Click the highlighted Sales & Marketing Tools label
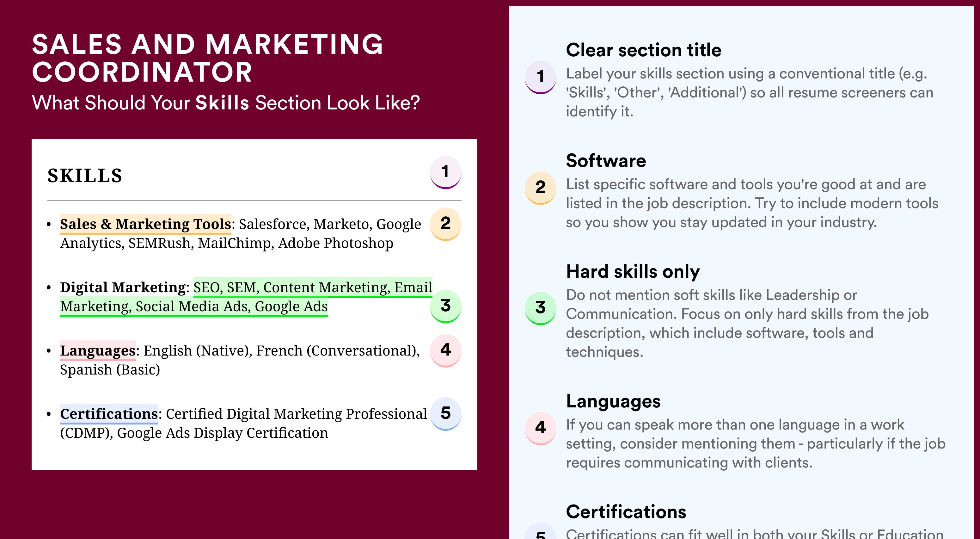The image size is (980, 539). 146,224
